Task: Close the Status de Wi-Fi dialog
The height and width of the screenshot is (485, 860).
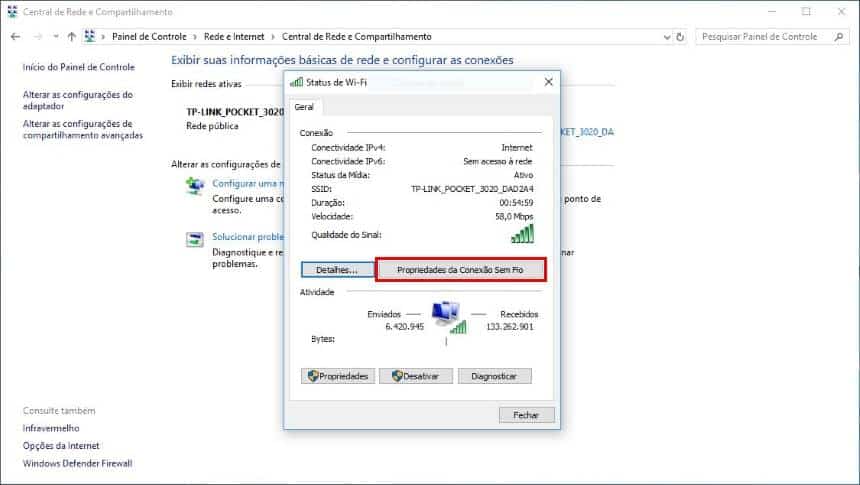Action: 548,82
